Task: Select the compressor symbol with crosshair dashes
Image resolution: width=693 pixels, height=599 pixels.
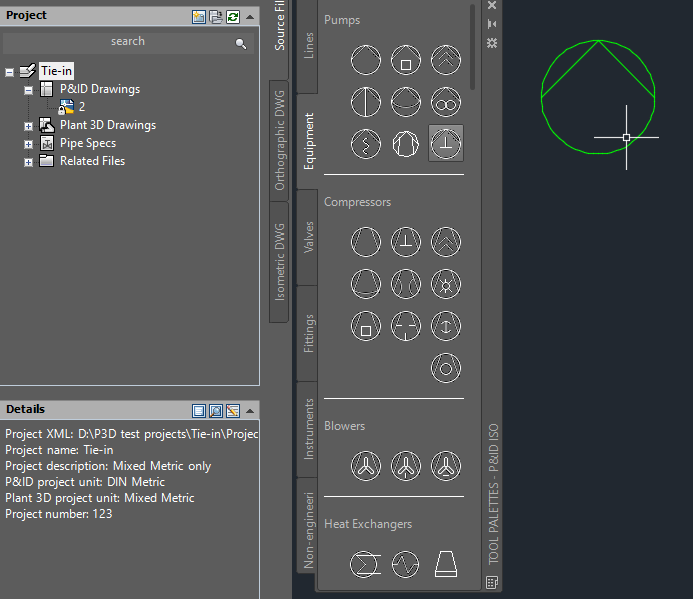Action: click(406, 326)
